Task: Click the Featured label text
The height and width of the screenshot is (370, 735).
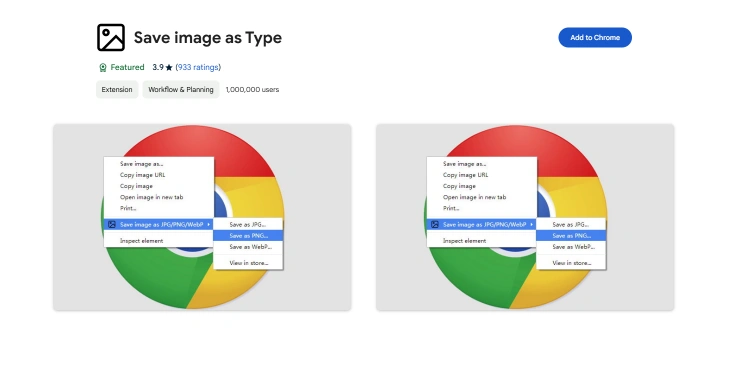Action: tap(128, 67)
